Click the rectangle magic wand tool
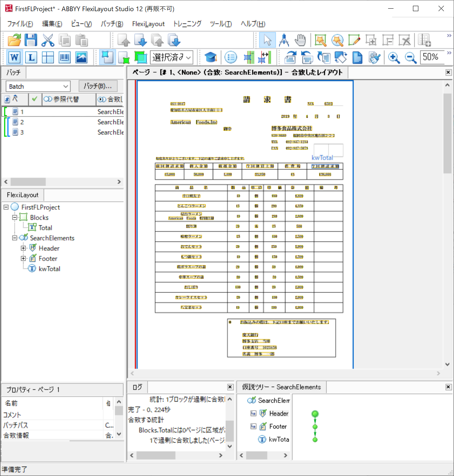The image size is (454, 476). pyautogui.click(x=320, y=40)
